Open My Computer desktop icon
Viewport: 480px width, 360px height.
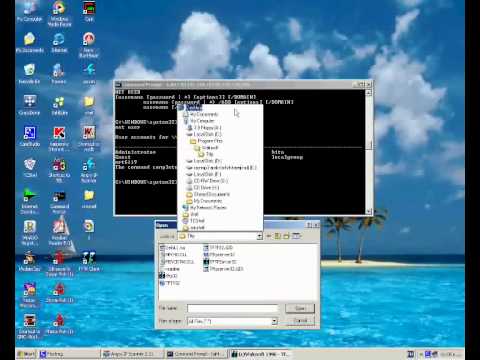coord(29,10)
